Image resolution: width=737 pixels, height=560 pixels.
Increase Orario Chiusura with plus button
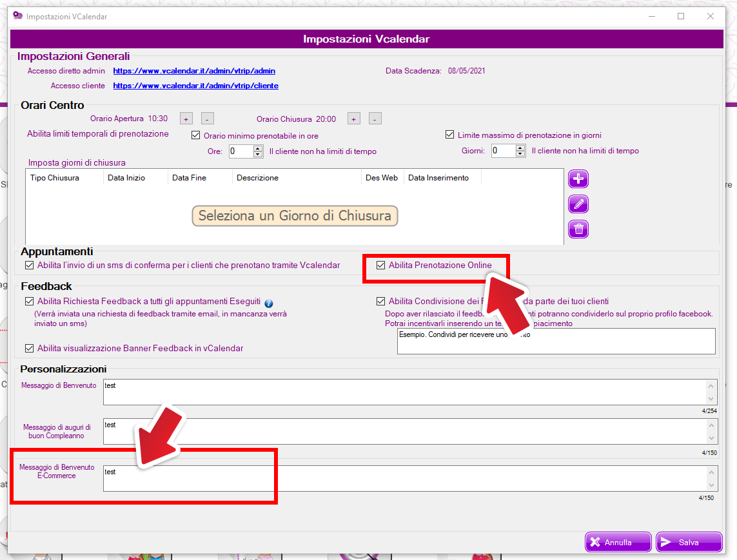point(354,119)
